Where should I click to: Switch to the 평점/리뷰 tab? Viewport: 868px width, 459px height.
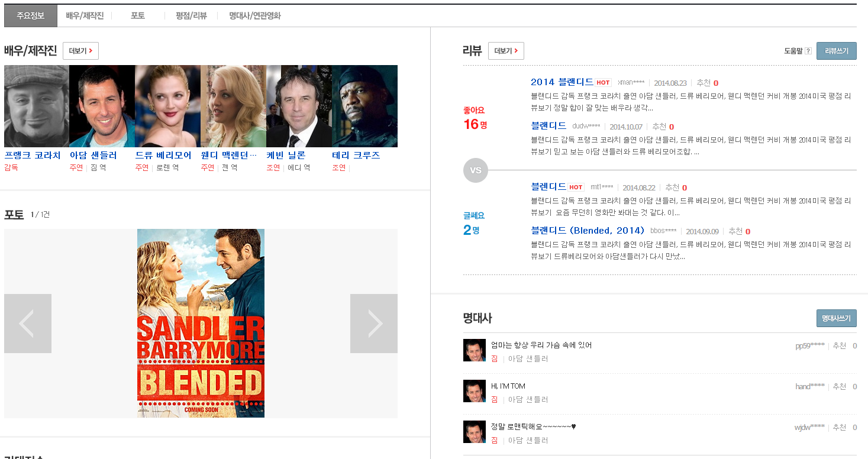tap(191, 16)
